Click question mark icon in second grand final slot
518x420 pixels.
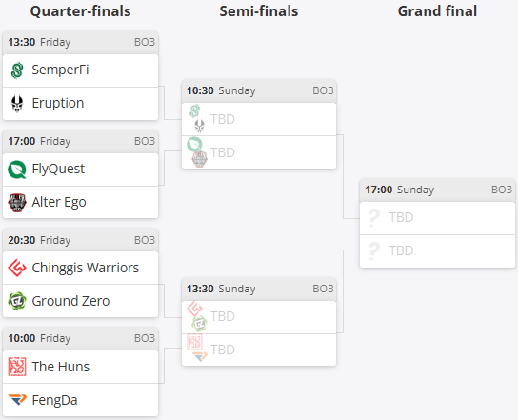tap(373, 250)
